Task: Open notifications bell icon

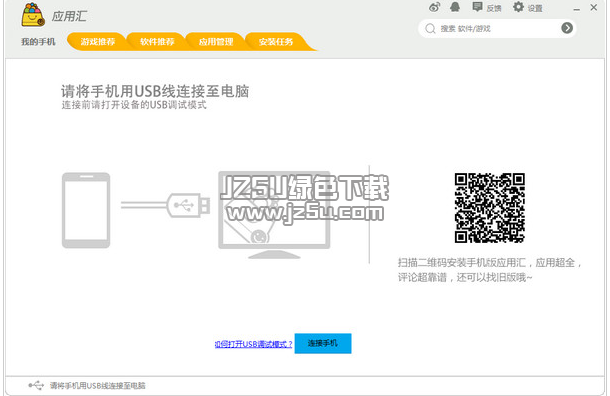Action: [x=455, y=7]
